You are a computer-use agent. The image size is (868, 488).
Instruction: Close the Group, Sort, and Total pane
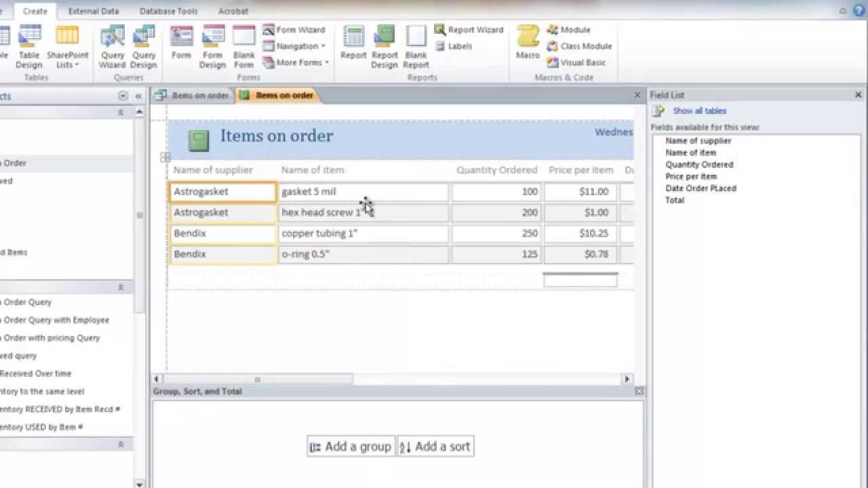[x=638, y=391]
